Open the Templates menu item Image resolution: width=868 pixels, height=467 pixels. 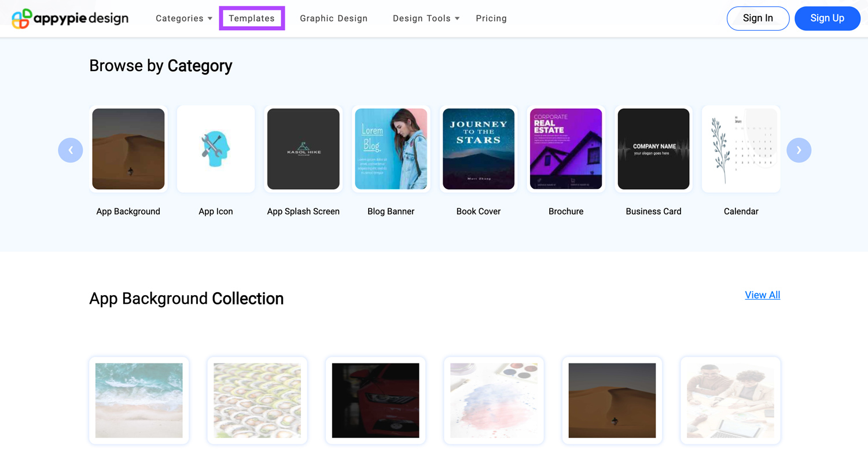tap(252, 19)
